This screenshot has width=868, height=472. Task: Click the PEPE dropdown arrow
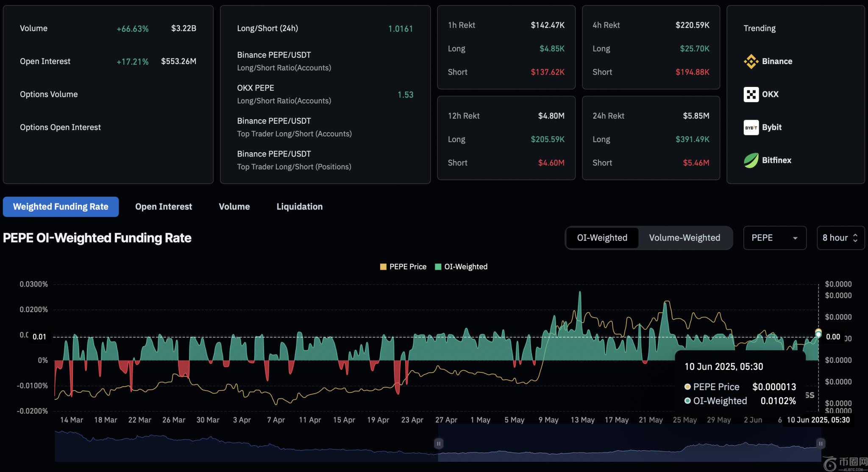coord(795,238)
